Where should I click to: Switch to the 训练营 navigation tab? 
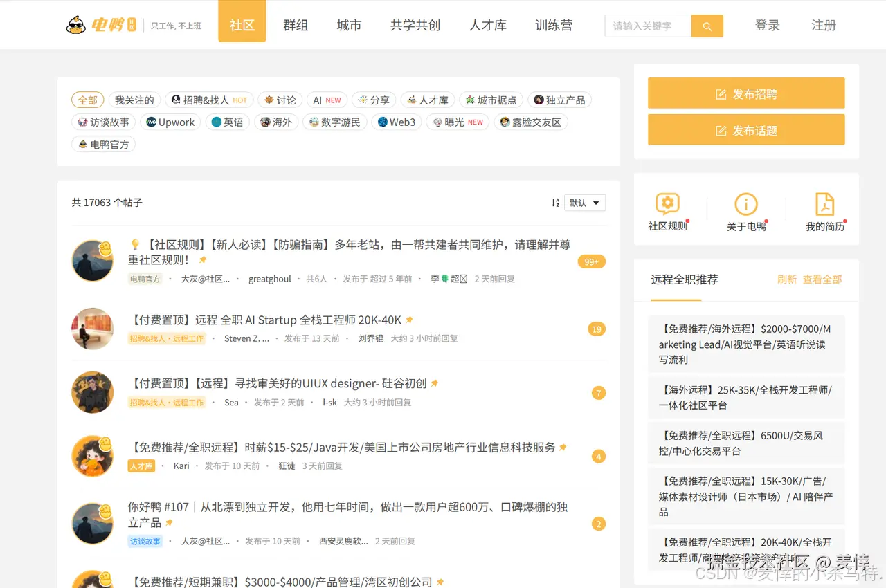point(554,25)
